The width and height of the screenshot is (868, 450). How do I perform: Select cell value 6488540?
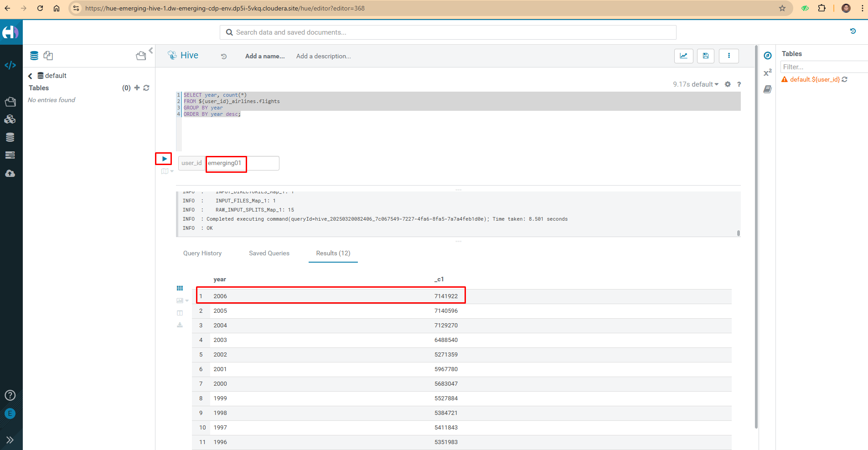pos(446,340)
